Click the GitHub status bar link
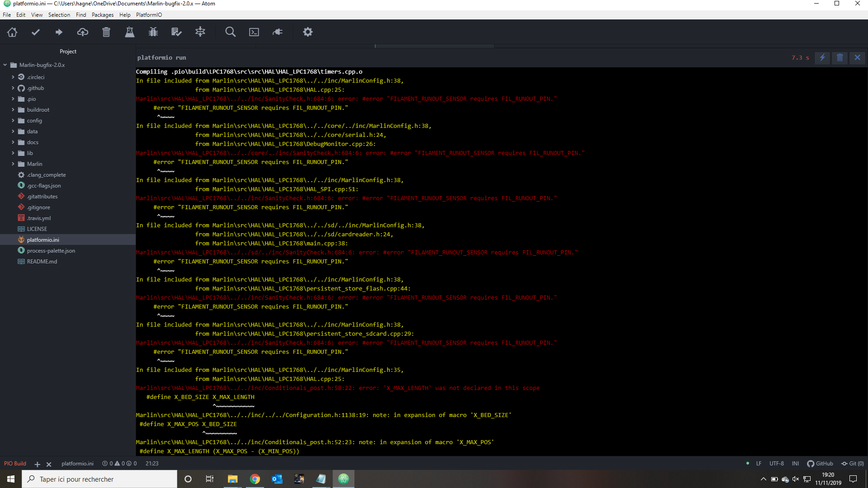 coord(820,464)
